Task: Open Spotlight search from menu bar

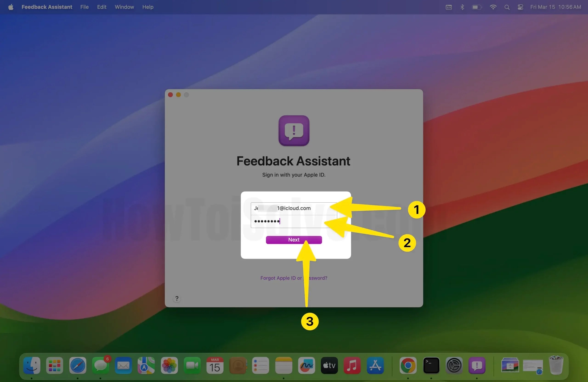Action: click(507, 7)
